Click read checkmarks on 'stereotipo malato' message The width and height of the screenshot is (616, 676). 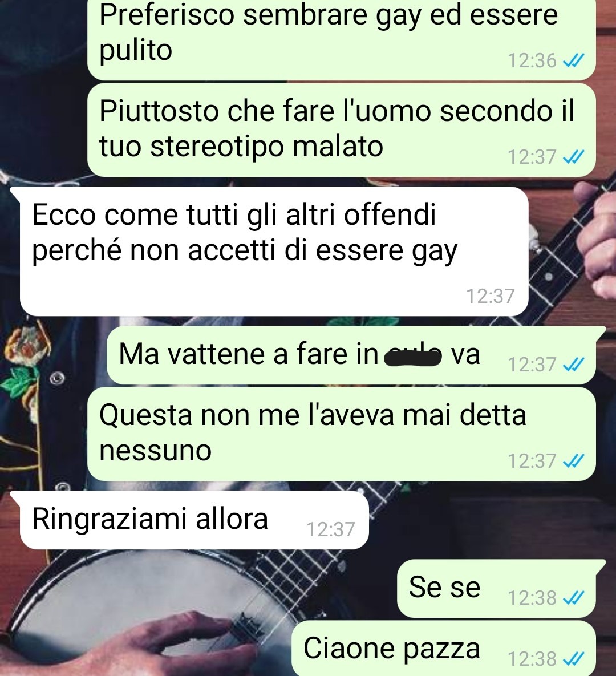click(574, 157)
